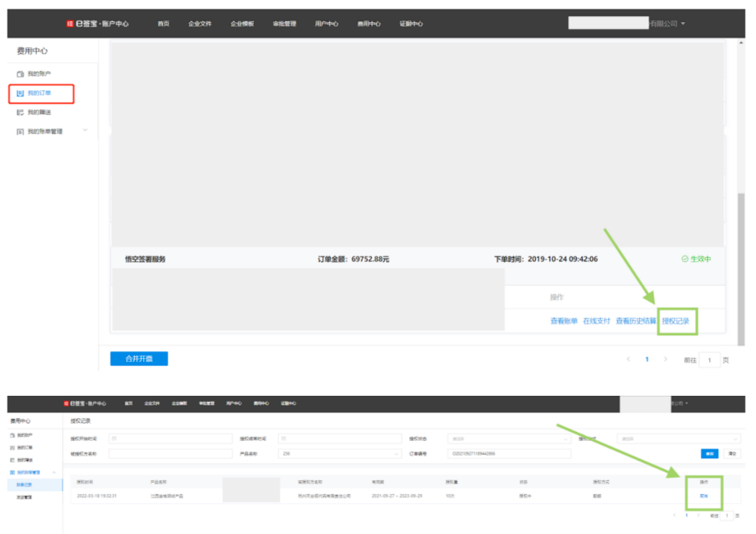Viewport: 756px width, 534px height.
Task: Collapse 我的账单管理 on authorization records page
Action: [54, 473]
